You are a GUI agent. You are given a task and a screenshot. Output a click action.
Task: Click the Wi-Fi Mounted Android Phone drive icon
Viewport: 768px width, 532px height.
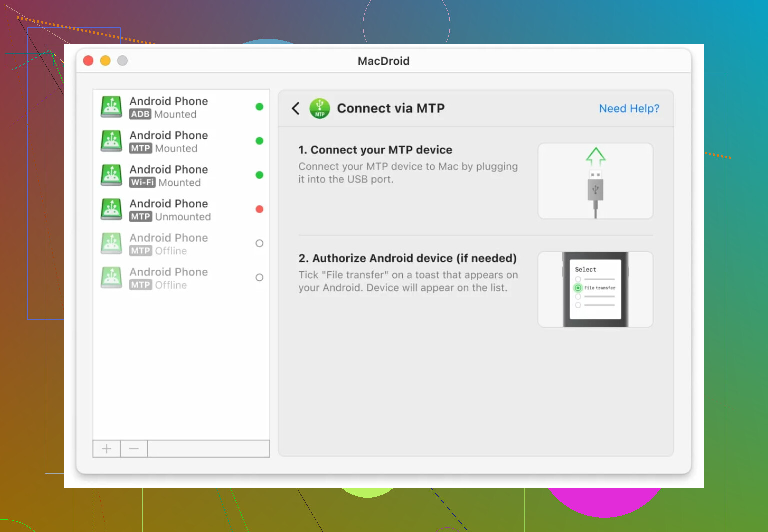111,175
